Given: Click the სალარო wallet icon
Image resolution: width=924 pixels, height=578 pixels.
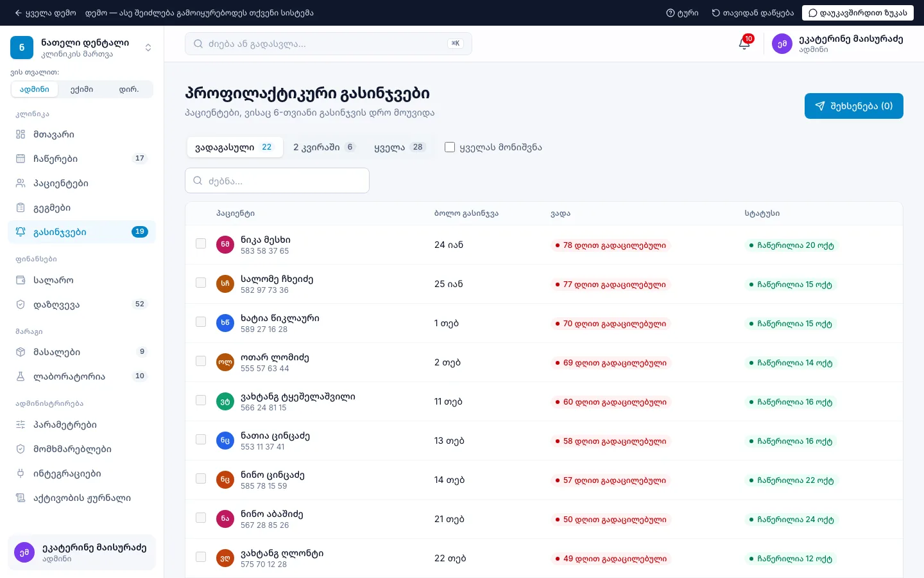Looking at the screenshot, I should 21,280.
